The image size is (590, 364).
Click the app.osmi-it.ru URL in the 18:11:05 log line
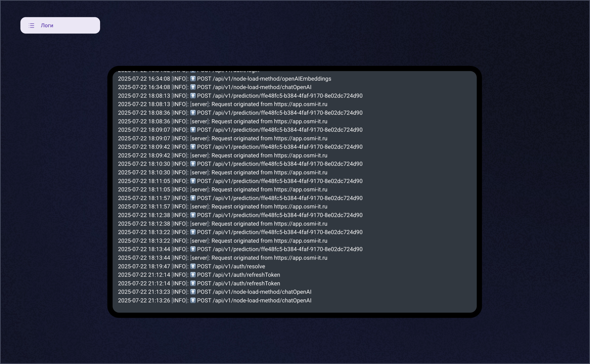(300, 189)
